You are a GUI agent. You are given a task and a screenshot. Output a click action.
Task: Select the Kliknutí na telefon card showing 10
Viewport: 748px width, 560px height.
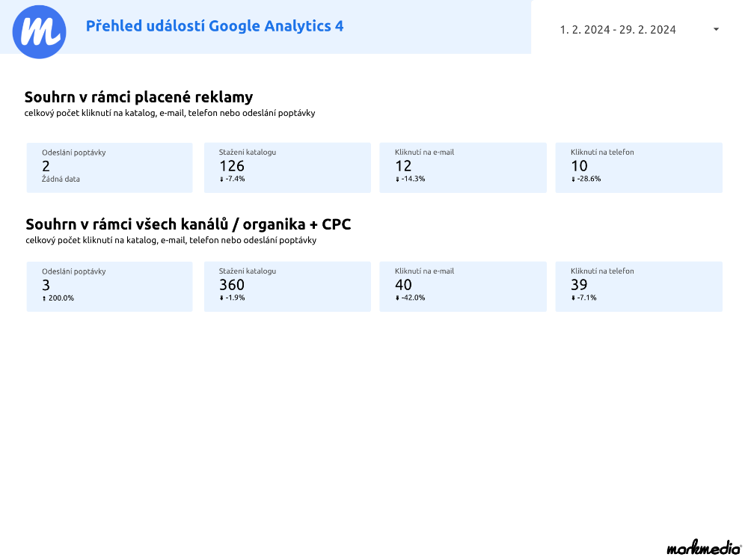639,168
